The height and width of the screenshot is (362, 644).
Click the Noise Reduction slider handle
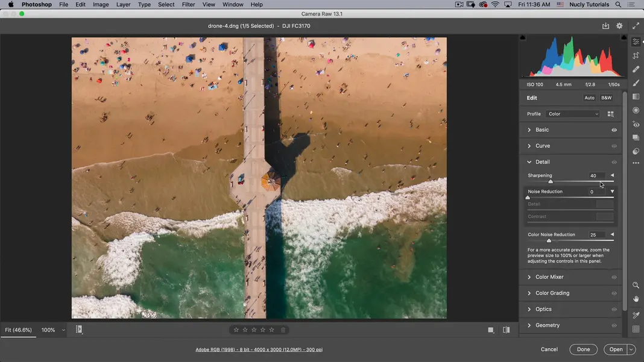click(x=528, y=198)
